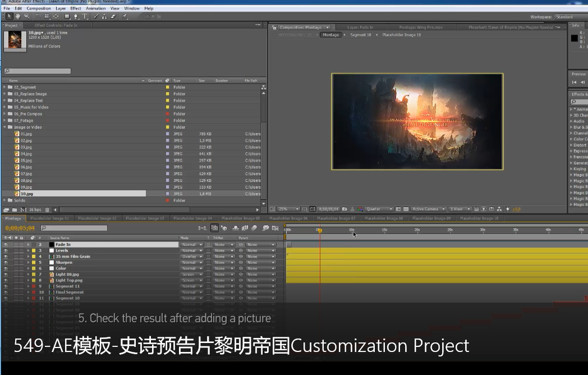Hide the Final Segment layer
The image size is (588, 375).
(6, 292)
